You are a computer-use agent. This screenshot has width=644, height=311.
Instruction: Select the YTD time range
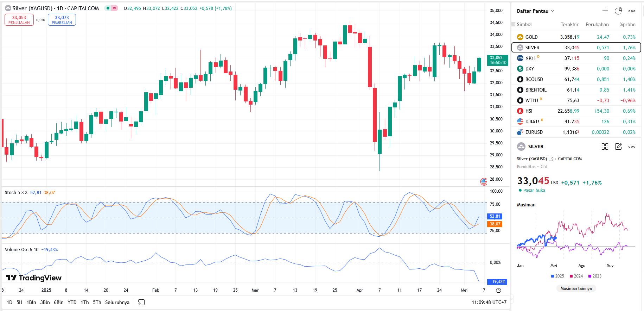(72, 302)
